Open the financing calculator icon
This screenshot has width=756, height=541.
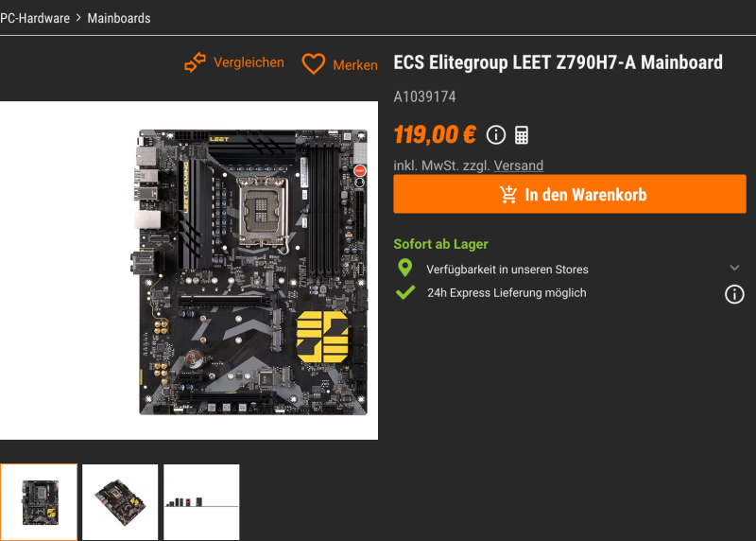522,135
